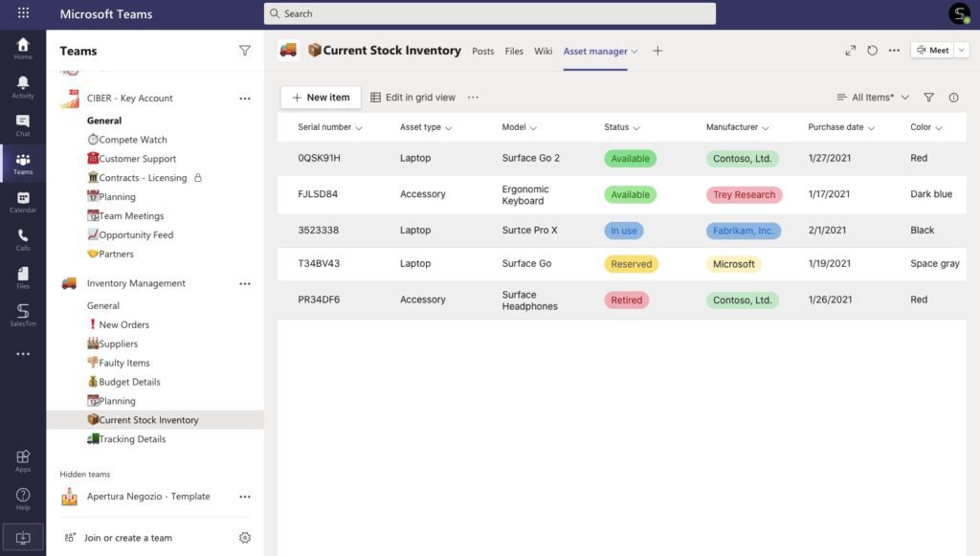
Task: Switch to the Posts tab
Action: pyautogui.click(x=482, y=52)
